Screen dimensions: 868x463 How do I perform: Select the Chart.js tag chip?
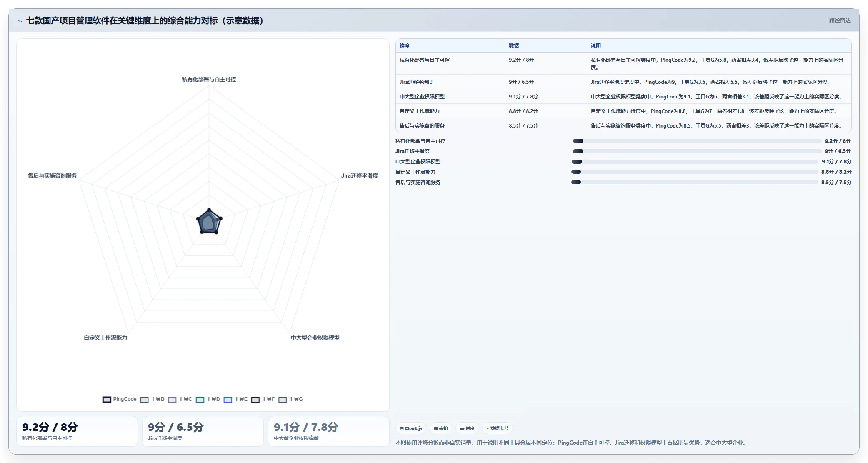[x=411, y=428]
